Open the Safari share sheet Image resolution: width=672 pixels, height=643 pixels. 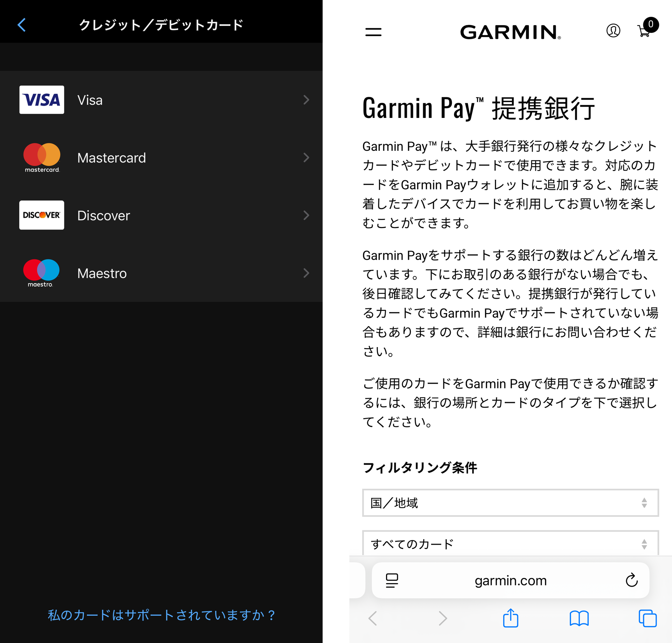pyautogui.click(x=510, y=617)
